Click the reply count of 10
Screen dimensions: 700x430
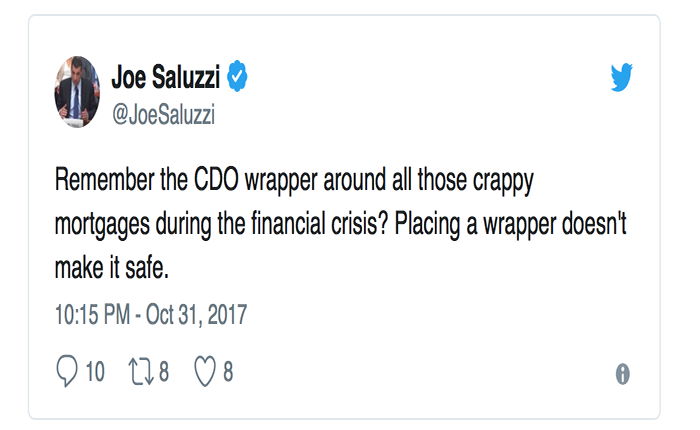[x=95, y=372]
